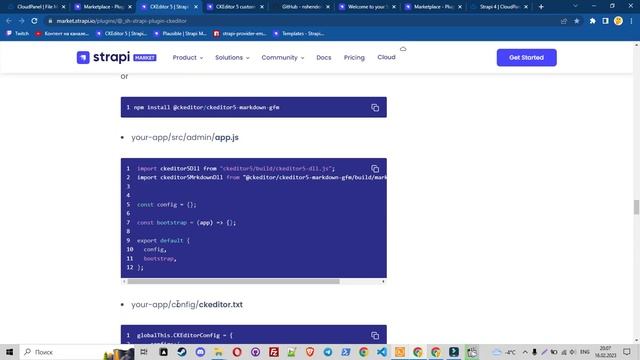The width and height of the screenshot is (640, 360).
Task: Switch to the CKEditor 5 custom tab
Action: [x=236, y=7]
